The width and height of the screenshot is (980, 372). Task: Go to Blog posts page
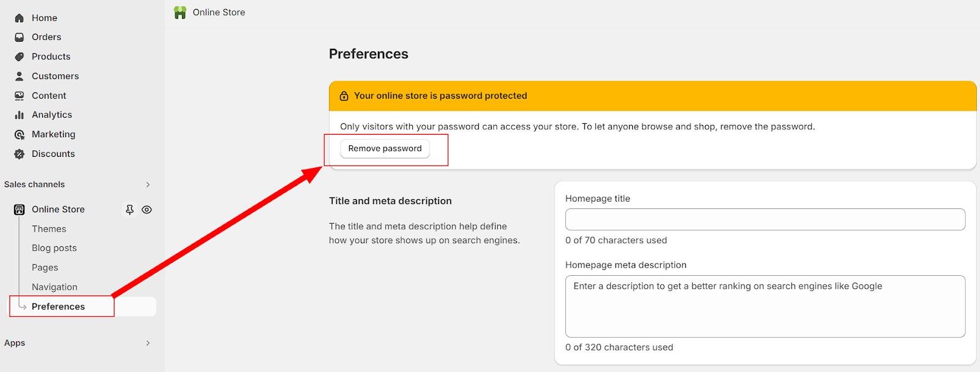point(55,248)
